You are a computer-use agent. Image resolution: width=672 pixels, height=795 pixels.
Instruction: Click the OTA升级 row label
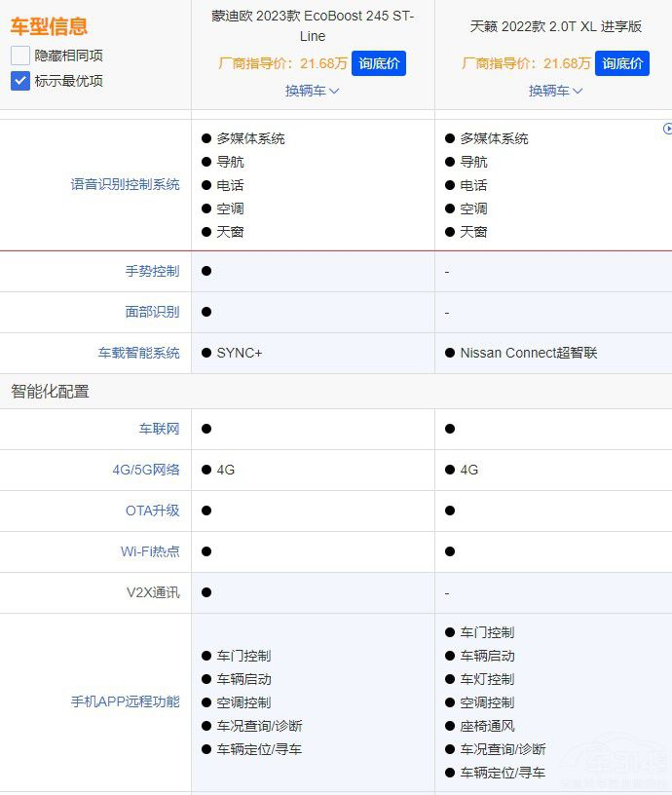tap(152, 511)
